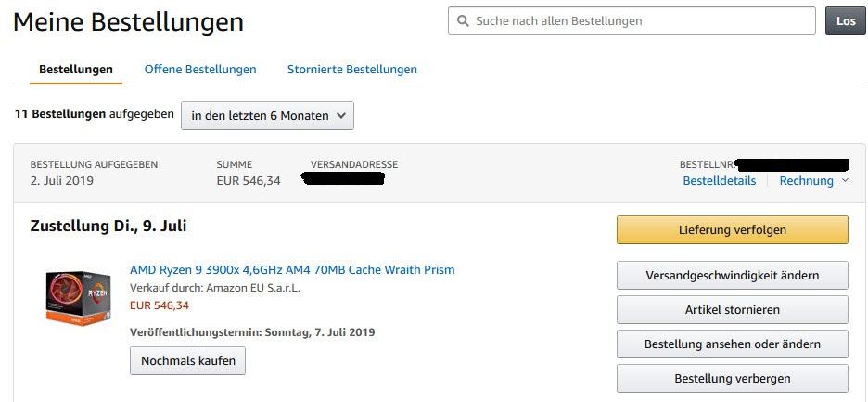Select the Stornierte Bestellungen tab
The height and width of the screenshot is (402, 868).
point(352,69)
